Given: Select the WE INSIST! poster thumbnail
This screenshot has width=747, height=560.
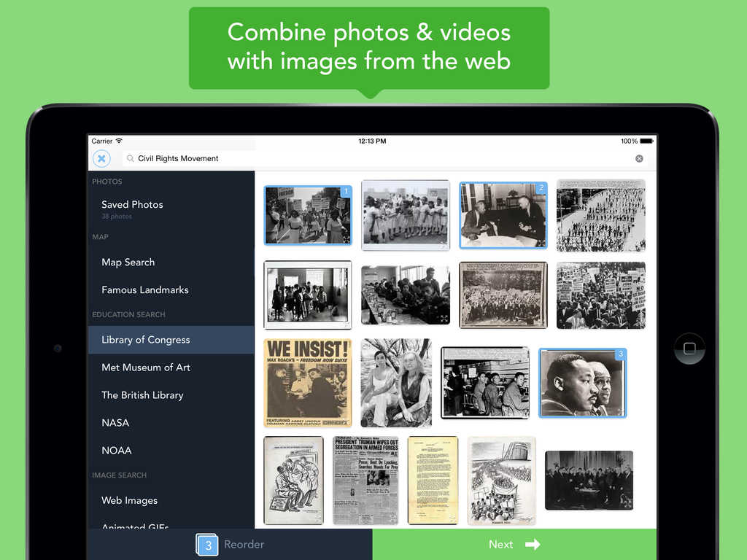Looking at the screenshot, I should pyautogui.click(x=307, y=382).
